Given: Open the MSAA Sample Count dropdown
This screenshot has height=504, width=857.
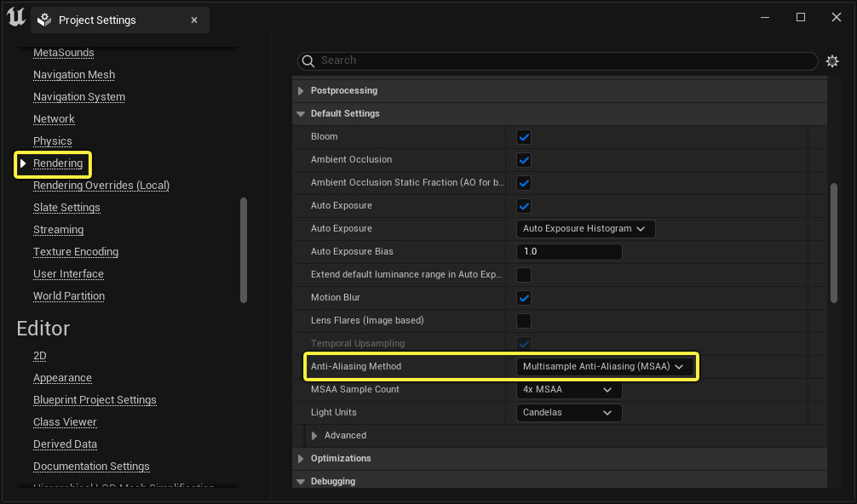Looking at the screenshot, I should pos(568,390).
